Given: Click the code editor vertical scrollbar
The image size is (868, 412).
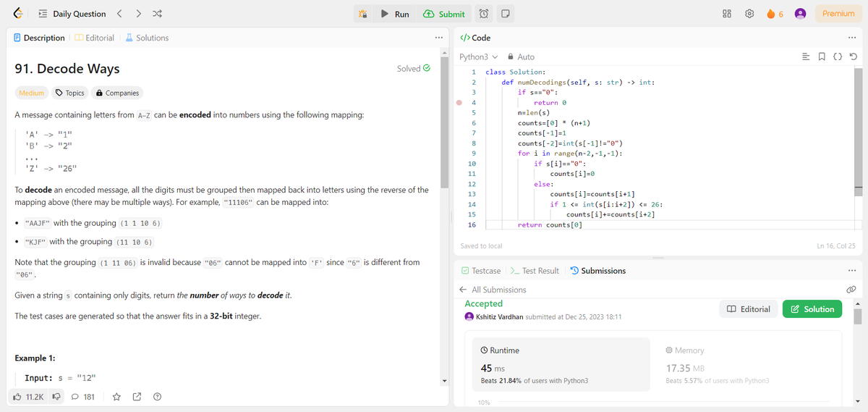Looking at the screenshot, I should click(858, 130).
